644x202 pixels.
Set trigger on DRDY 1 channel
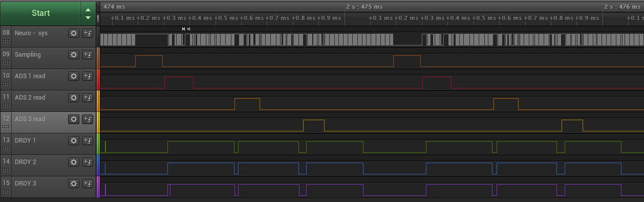[x=87, y=141]
